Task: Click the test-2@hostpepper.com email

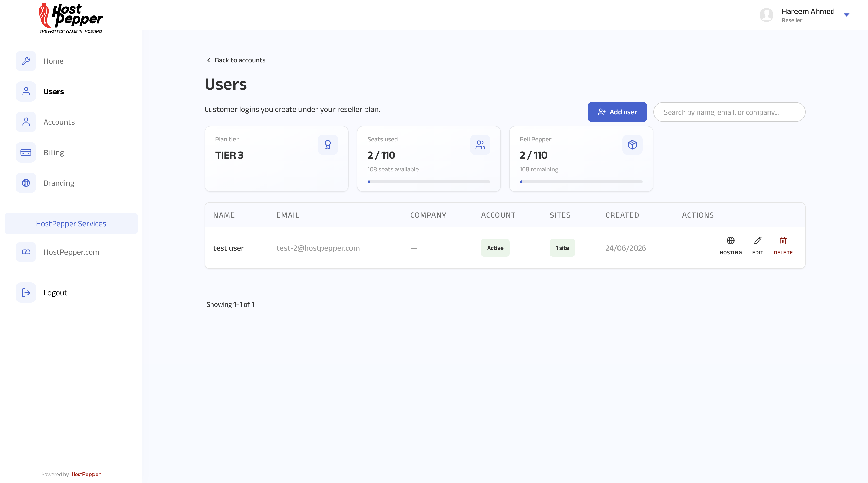Action: pyautogui.click(x=318, y=248)
